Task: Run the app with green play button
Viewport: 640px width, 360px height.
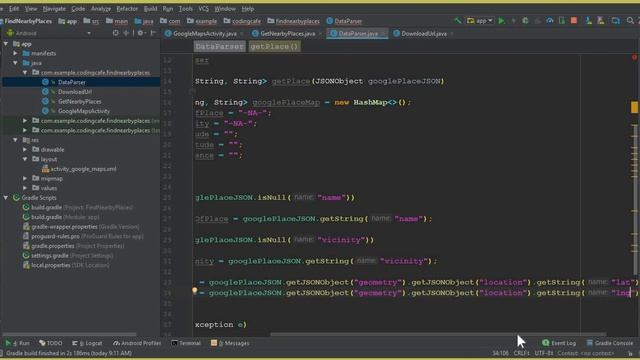Action: (501, 21)
